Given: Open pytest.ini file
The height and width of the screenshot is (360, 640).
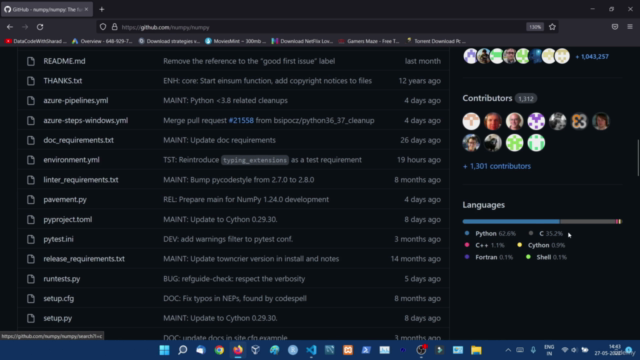Looking at the screenshot, I should (x=58, y=239).
